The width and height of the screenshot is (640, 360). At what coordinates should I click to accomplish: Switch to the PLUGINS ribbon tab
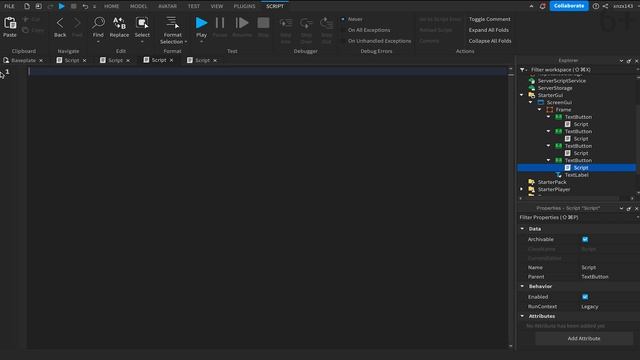pos(244,6)
